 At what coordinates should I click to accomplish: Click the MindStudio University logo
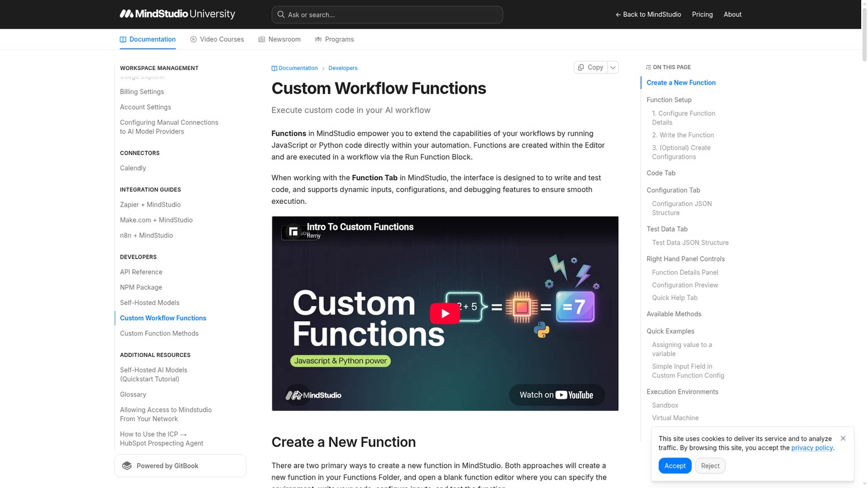coord(177,14)
